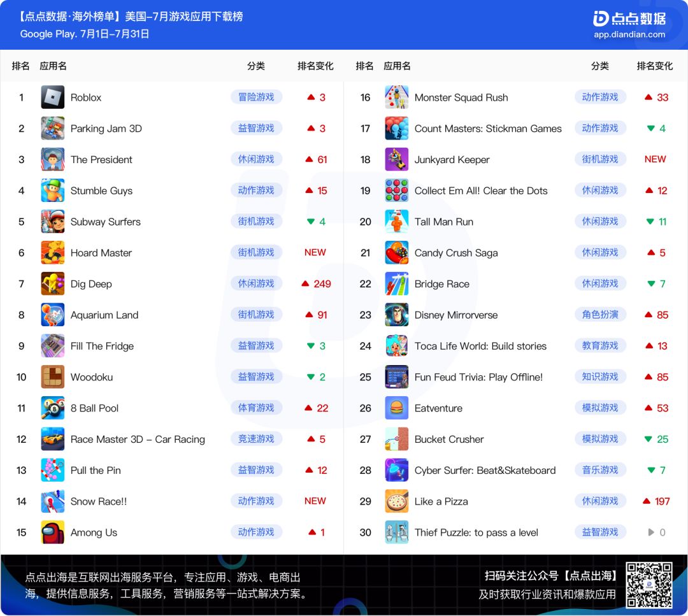Viewport: 688px width, 616px height.
Task: Click the Woodoku wooden block icon
Action: (53, 377)
